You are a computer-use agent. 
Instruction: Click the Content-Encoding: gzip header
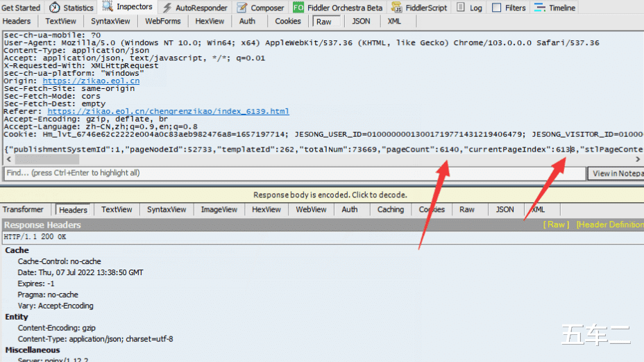[x=57, y=328]
